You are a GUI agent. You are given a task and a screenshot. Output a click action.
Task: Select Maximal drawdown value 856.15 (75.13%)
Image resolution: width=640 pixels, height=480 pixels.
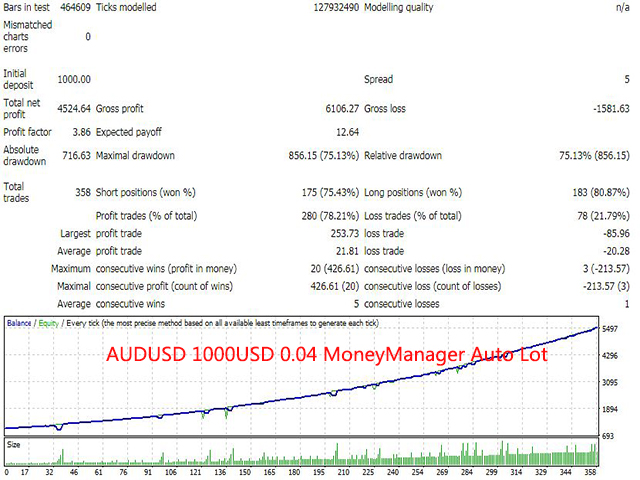tap(324, 156)
